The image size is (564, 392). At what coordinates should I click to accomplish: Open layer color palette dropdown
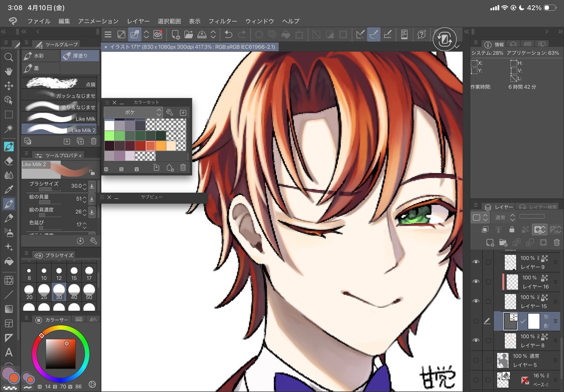[x=479, y=218]
